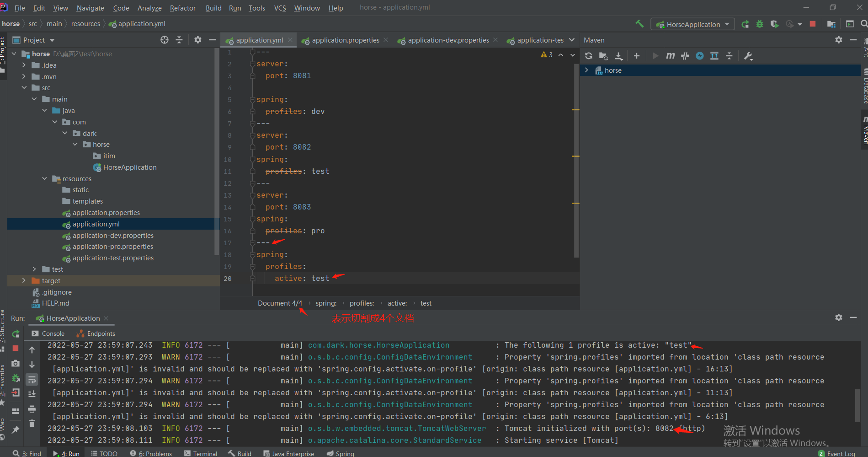Clear console output with trash icon
This screenshot has width=868, height=457.
click(32, 424)
